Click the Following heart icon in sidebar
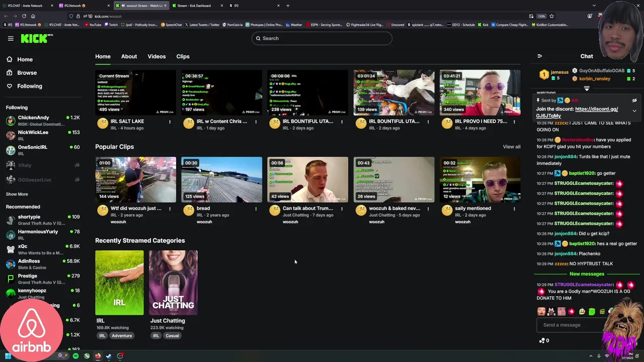 click(x=10, y=86)
